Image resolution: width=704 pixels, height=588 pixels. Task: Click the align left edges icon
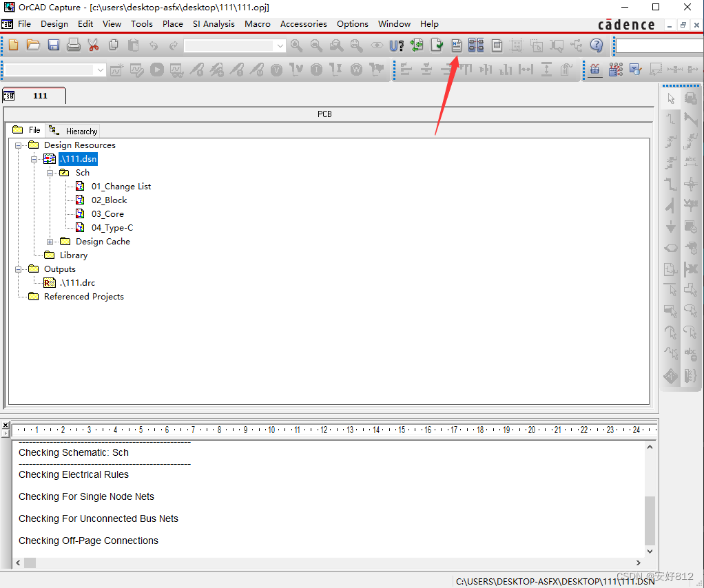point(406,70)
